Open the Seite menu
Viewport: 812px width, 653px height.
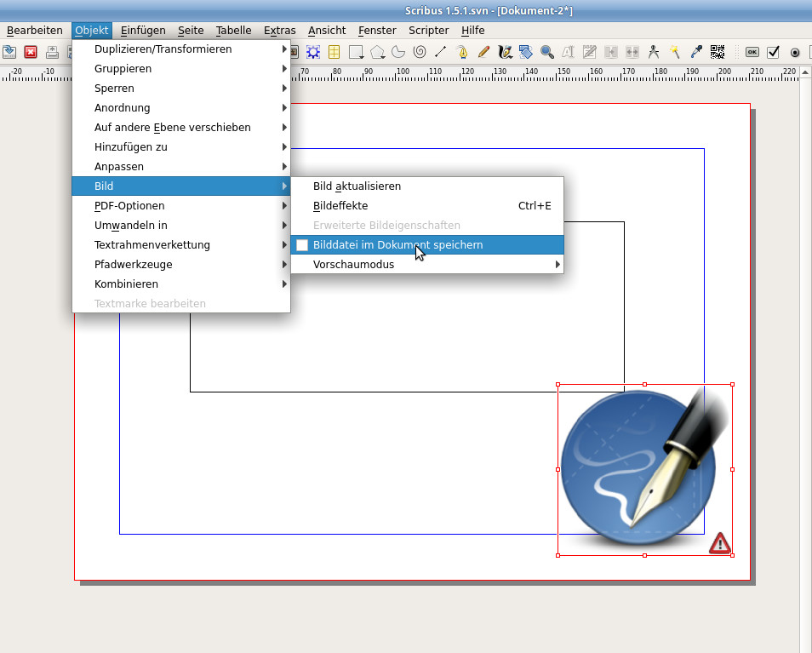pyautogui.click(x=191, y=31)
